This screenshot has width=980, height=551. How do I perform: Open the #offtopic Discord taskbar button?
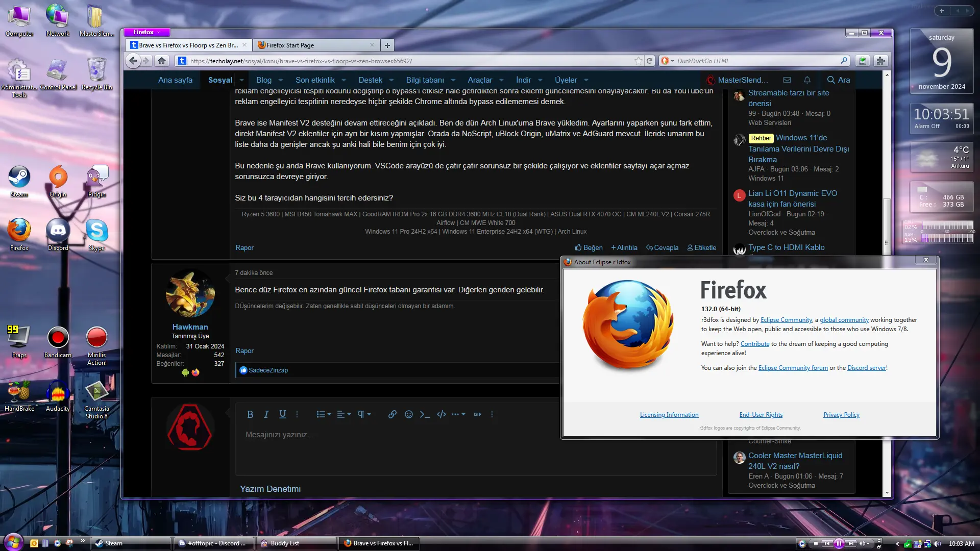coord(213,543)
